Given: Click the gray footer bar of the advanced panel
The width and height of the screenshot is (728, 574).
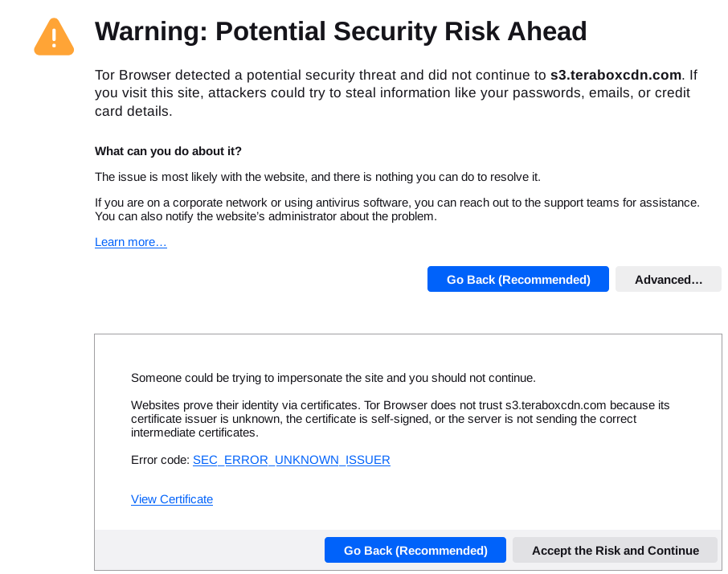Looking at the screenshot, I should tap(209, 550).
